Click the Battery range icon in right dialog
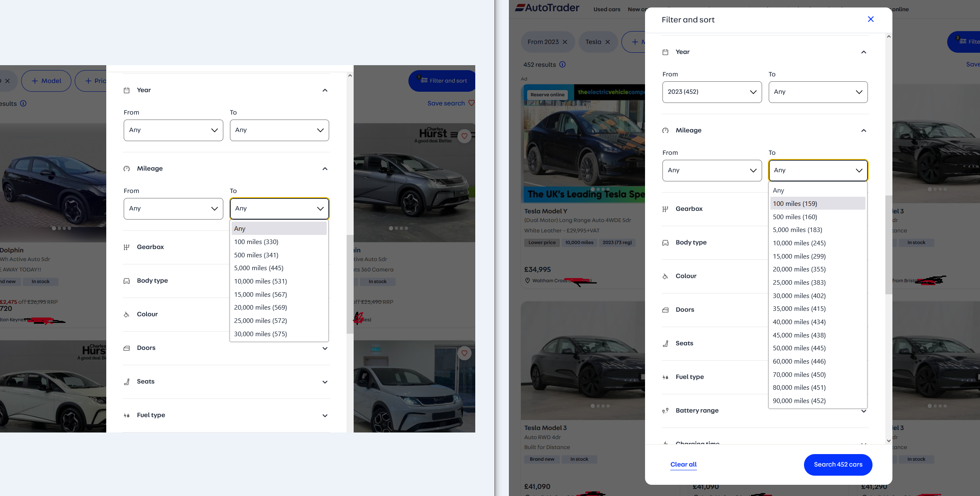This screenshot has height=496, width=980. tap(665, 411)
